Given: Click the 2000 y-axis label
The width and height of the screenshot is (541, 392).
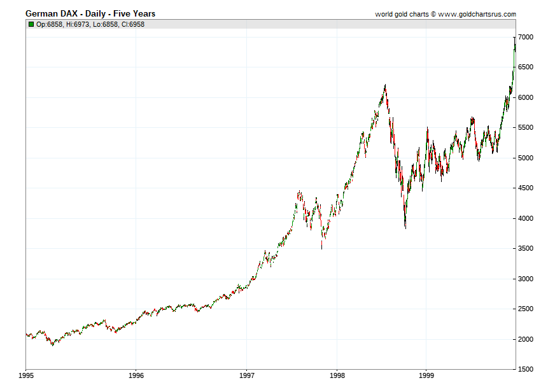Looking at the screenshot, I should point(526,339).
